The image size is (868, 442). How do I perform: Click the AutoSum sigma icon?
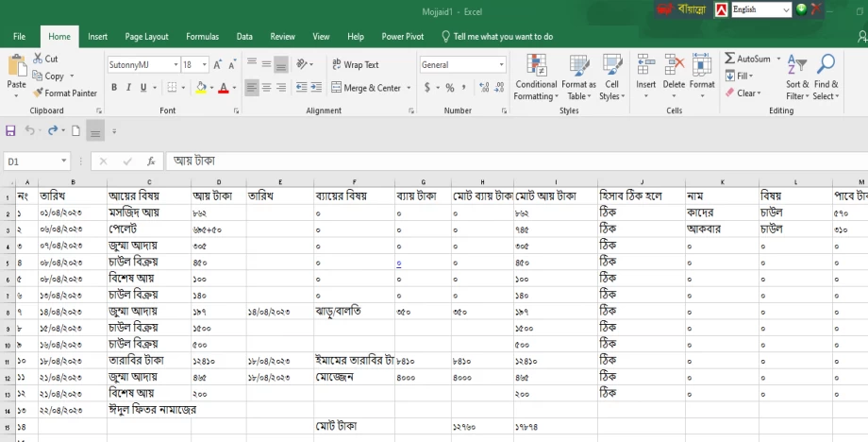[730, 59]
